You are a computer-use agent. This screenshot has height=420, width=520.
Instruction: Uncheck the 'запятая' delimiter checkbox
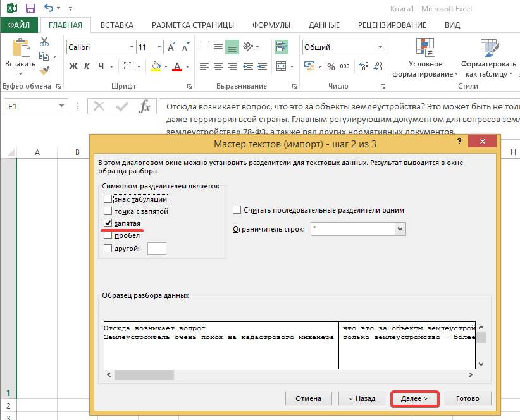108,224
